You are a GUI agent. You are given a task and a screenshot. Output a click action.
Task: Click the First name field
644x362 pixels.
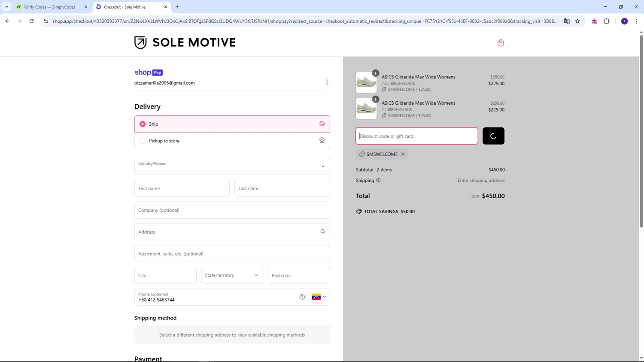coord(182,188)
